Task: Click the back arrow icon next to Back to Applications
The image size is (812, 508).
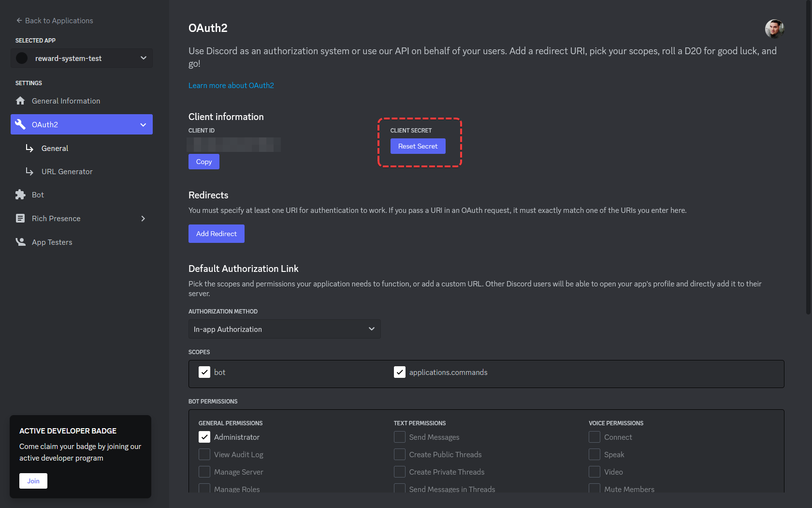Action: (19, 20)
